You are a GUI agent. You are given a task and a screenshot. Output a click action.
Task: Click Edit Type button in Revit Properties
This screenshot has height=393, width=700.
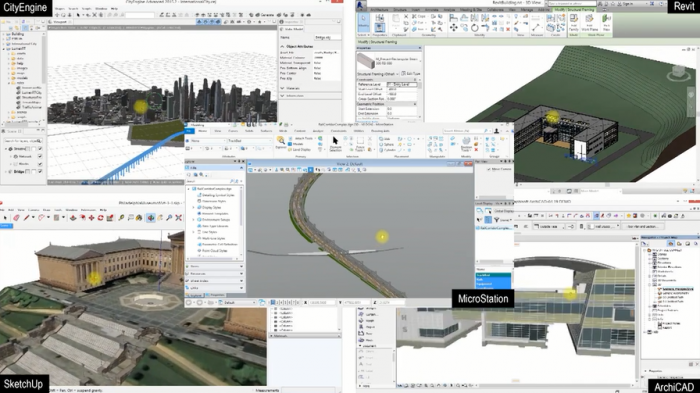pos(411,74)
